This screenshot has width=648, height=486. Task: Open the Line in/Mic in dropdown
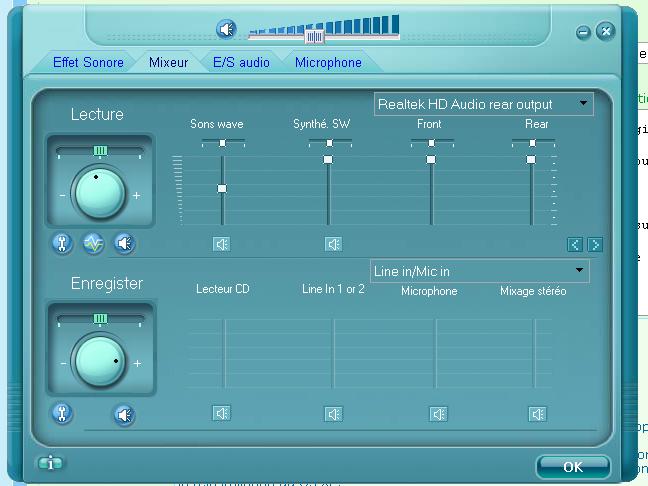(x=479, y=271)
